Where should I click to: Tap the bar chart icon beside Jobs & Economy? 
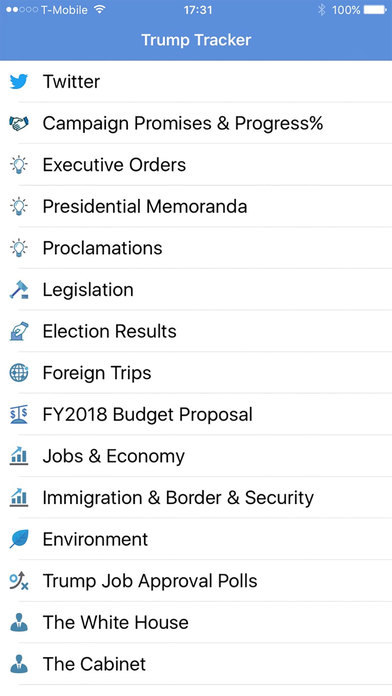tap(19, 456)
